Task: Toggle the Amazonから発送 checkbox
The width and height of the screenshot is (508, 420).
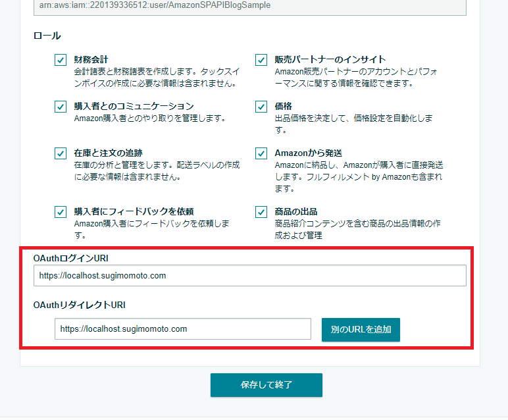Action: pos(261,153)
